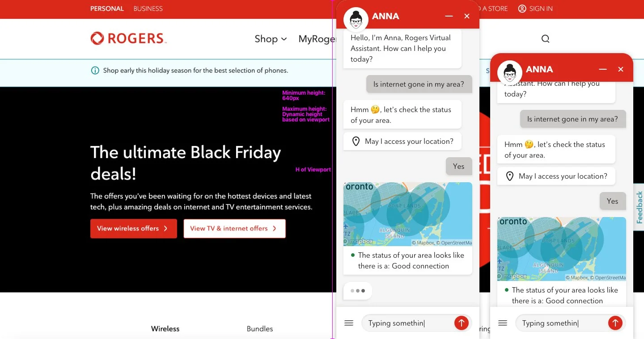This screenshot has height=339, width=644.
Task: Click Mapbox logo in right chat map
Action: point(513,276)
